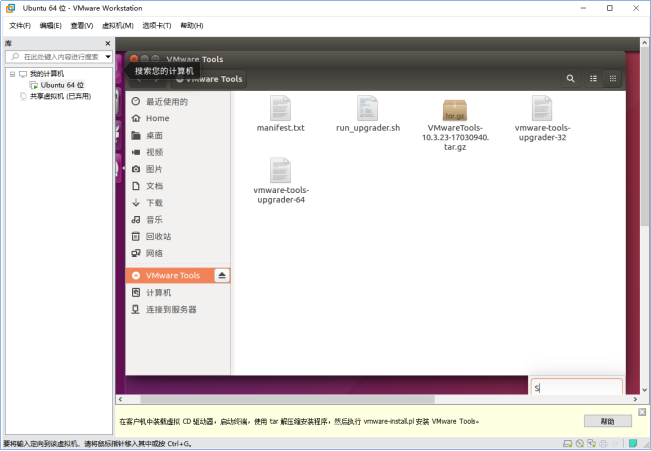The image size is (651, 451).
Task: Open 桌面 folder in sidebar
Action: pyautogui.click(x=178, y=135)
